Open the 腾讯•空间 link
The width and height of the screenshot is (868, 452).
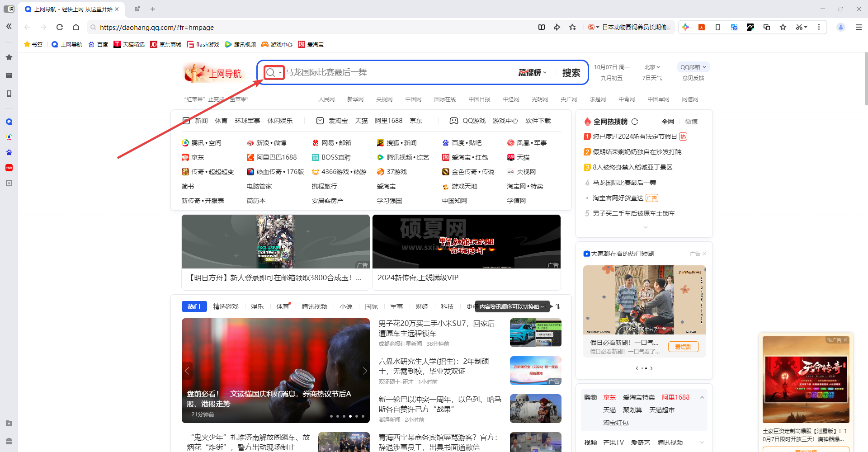[201, 143]
